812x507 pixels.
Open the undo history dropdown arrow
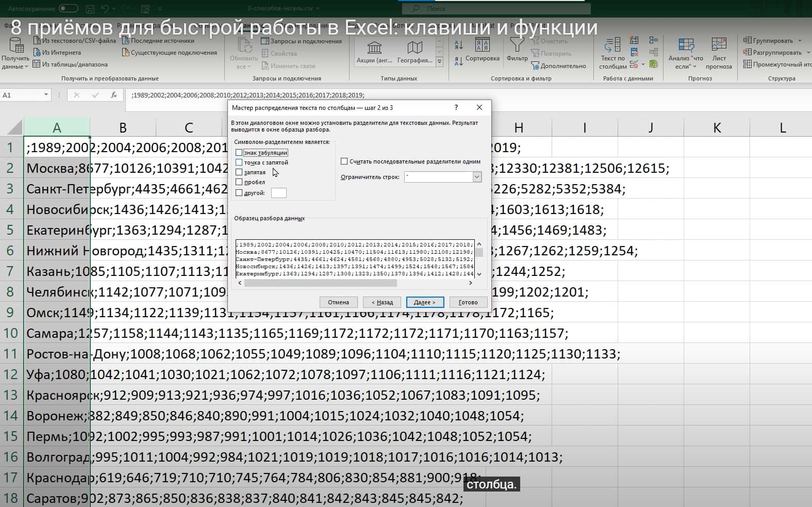114,9
